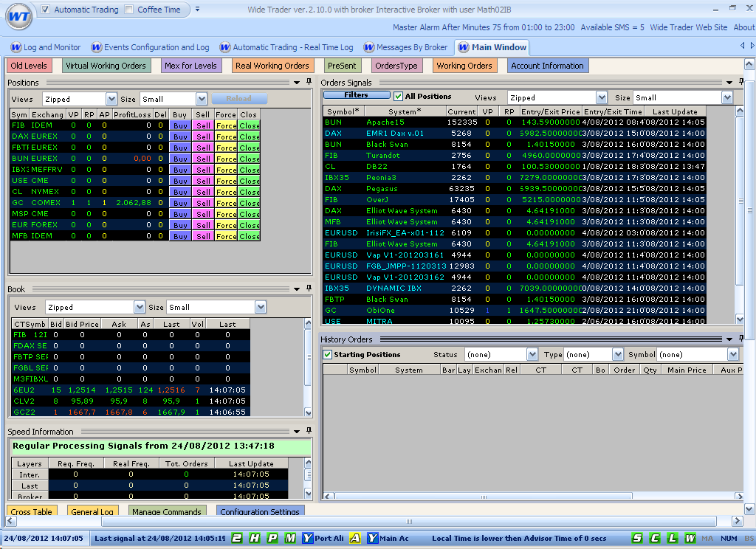Click the green L status bar icon

(673, 538)
